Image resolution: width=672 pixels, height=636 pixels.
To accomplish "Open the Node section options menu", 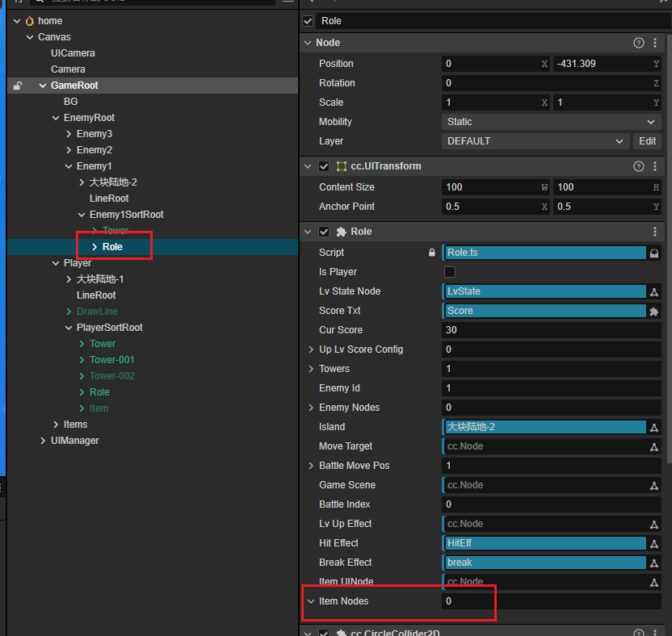I will pyautogui.click(x=655, y=43).
